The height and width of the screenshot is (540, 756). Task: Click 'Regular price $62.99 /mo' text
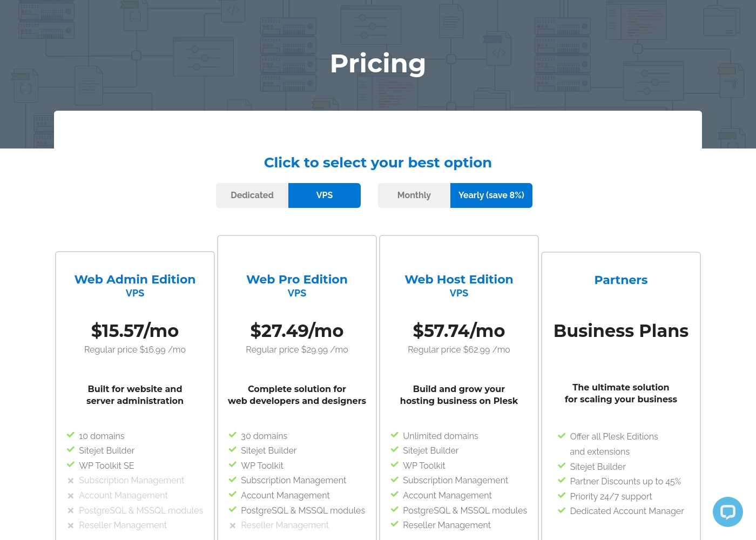tap(459, 349)
